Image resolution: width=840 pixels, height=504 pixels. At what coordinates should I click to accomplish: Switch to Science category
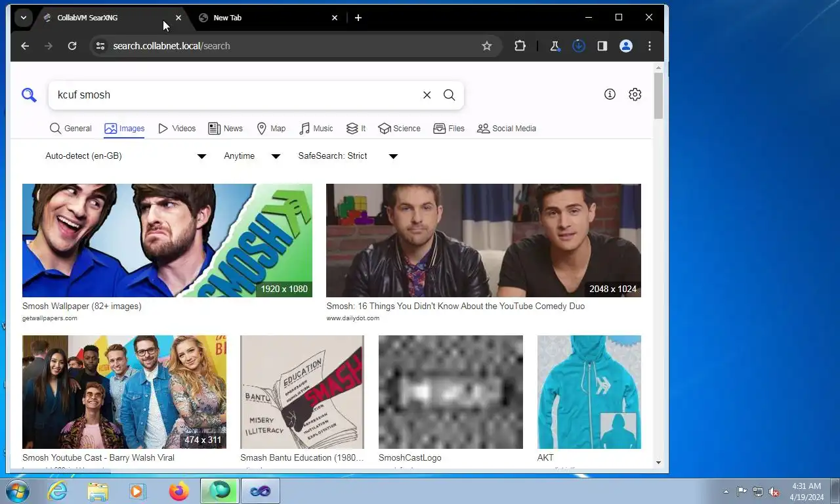pos(399,129)
